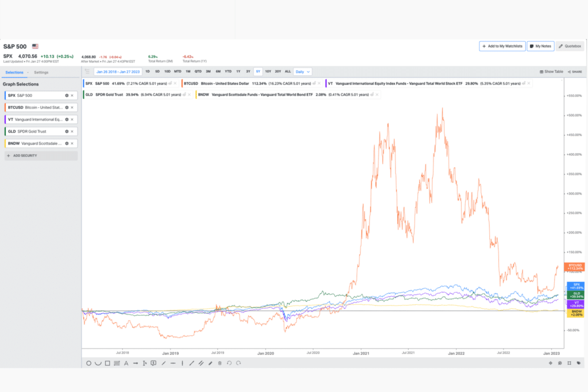Click green GLD +39.94% axis label

pyautogui.click(x=575, y=296)
